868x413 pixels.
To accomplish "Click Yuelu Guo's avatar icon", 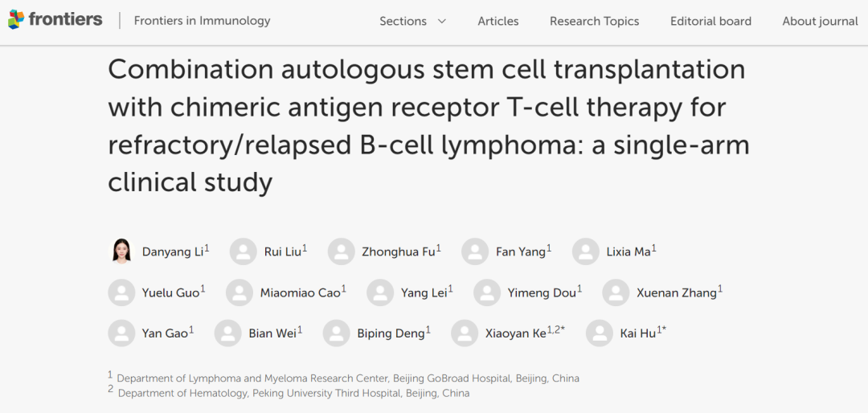I will (x=121, y=292).
